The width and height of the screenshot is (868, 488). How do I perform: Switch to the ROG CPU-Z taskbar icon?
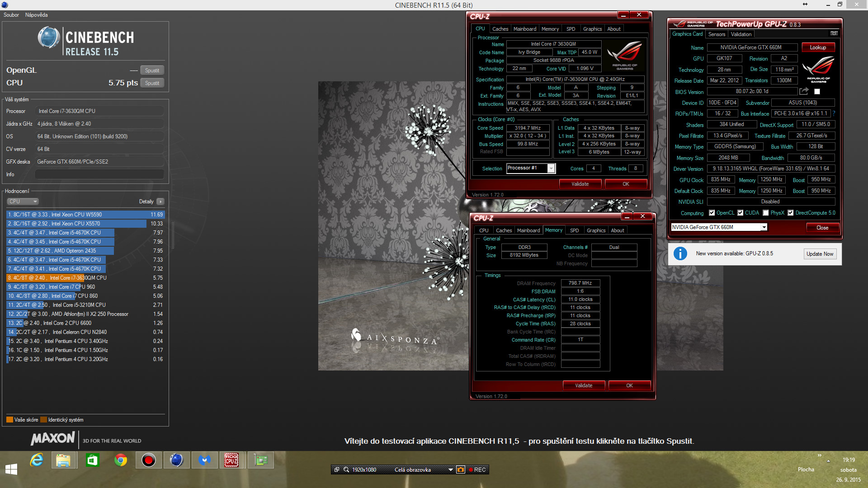point(231,460)
